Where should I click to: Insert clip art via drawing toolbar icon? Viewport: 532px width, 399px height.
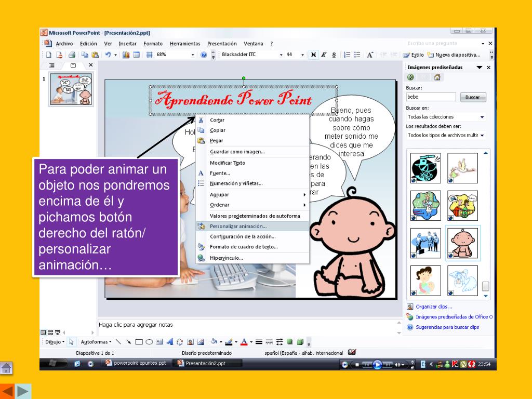[191, 342]
